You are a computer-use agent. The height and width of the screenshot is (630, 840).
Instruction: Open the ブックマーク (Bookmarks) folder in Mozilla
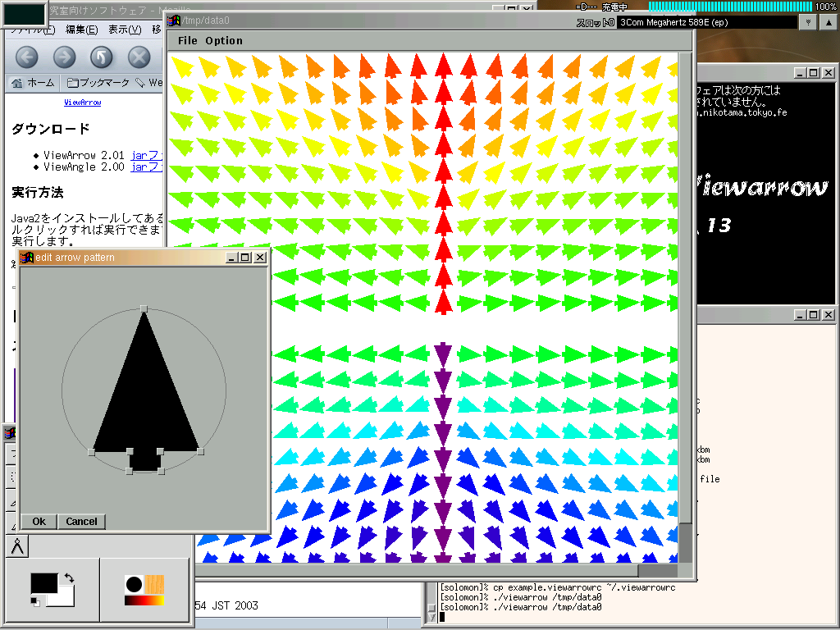[x=98, y=83]
